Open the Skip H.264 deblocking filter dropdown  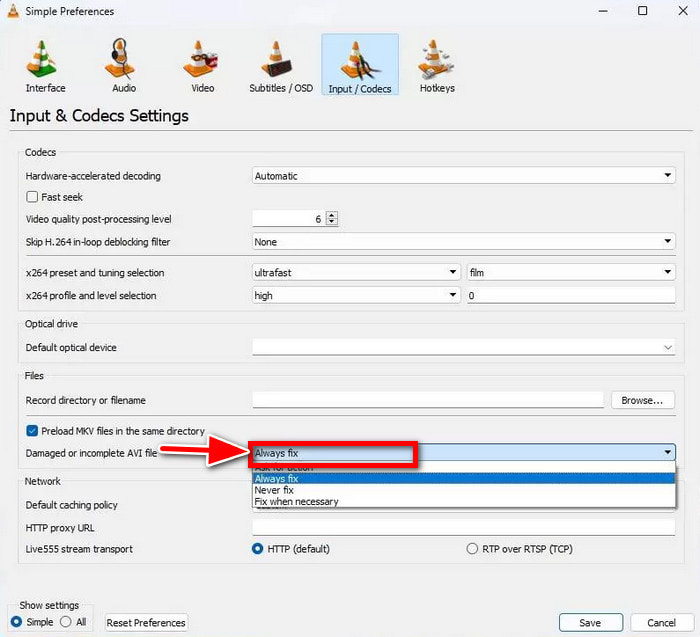click(464, 242)
